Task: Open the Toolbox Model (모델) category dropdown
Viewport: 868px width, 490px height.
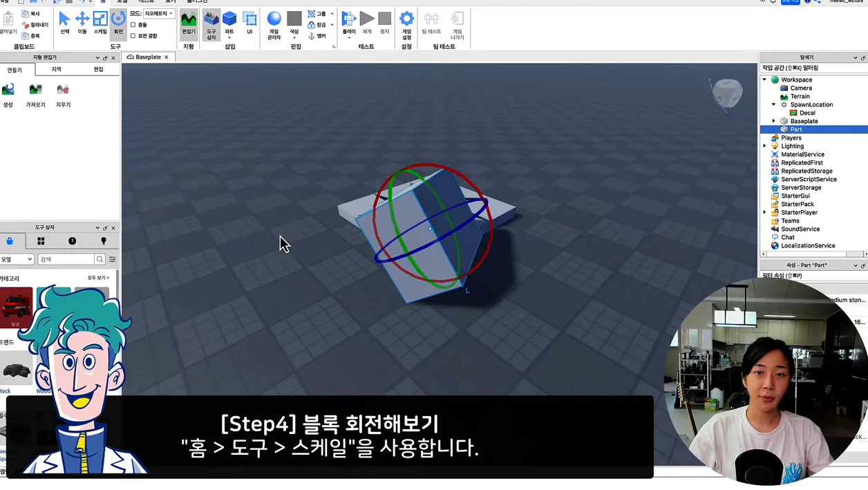Action: [16, 259]
